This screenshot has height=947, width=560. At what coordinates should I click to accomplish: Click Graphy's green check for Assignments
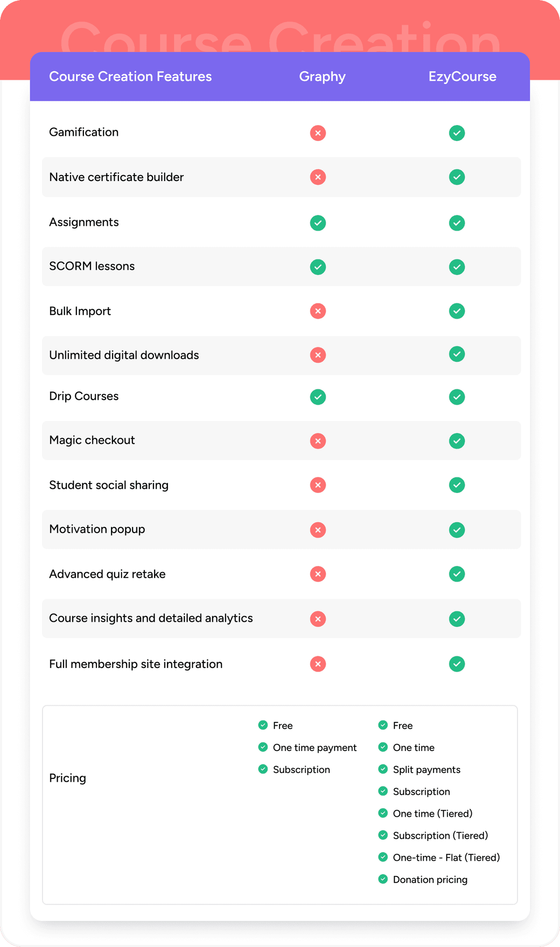[318, 223]
